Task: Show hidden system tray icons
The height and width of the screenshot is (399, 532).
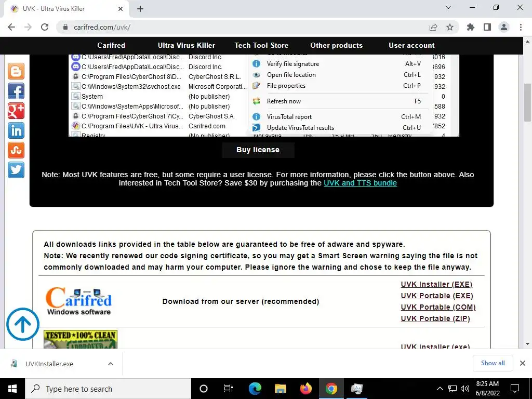Action: point(440,389)
